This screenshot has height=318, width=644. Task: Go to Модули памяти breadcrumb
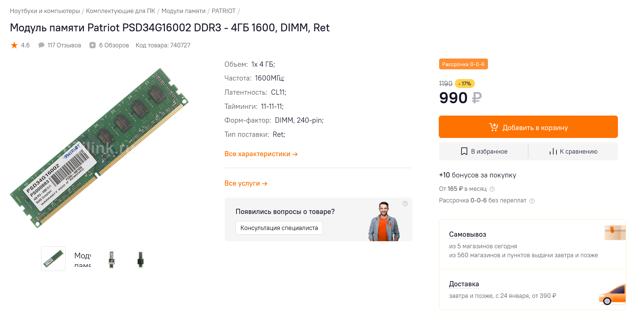click(x=183, y=11)
